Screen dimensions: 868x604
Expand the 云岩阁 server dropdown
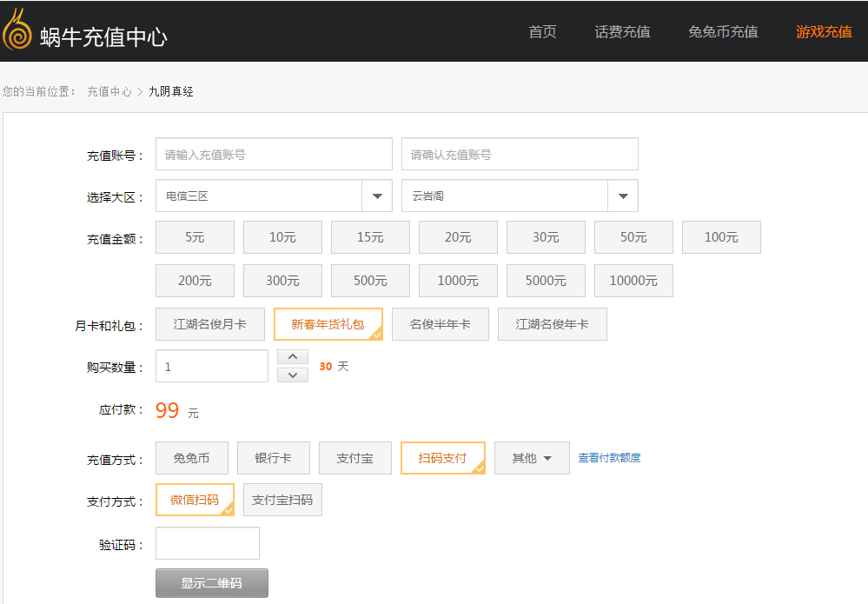pyautogui.click(x=622, y=196)
